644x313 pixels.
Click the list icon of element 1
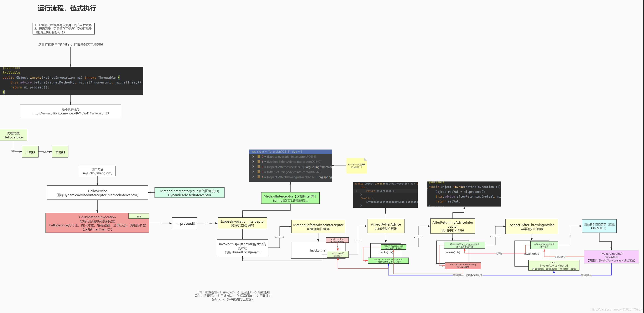pyautogui.click(x=259, y=162)
